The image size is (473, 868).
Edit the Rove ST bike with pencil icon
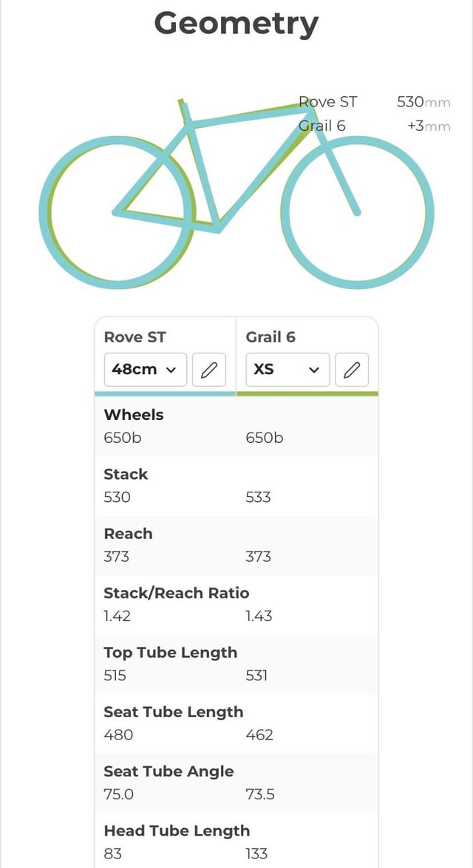(x=208, y=369)
